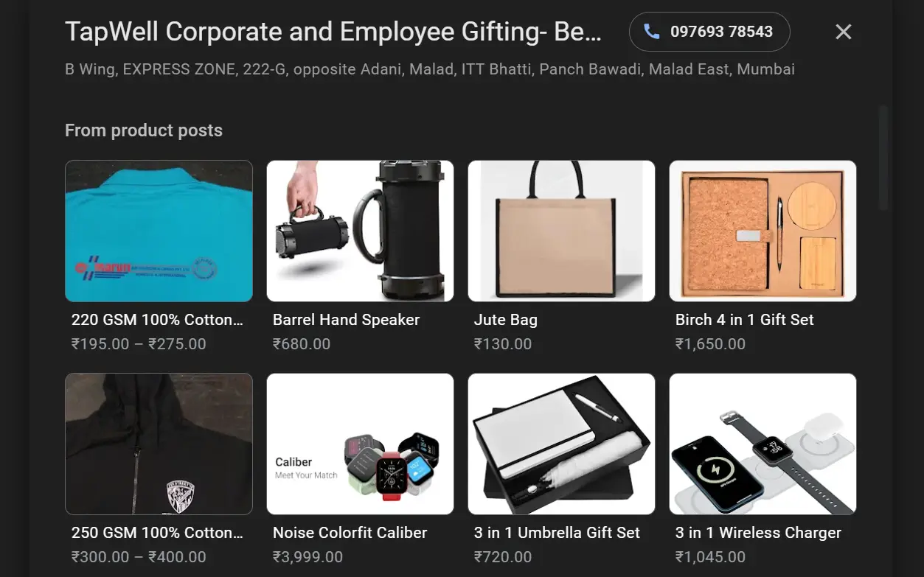Click the vertical scrollbar on the right
The image size is (924, 577).
883,158
